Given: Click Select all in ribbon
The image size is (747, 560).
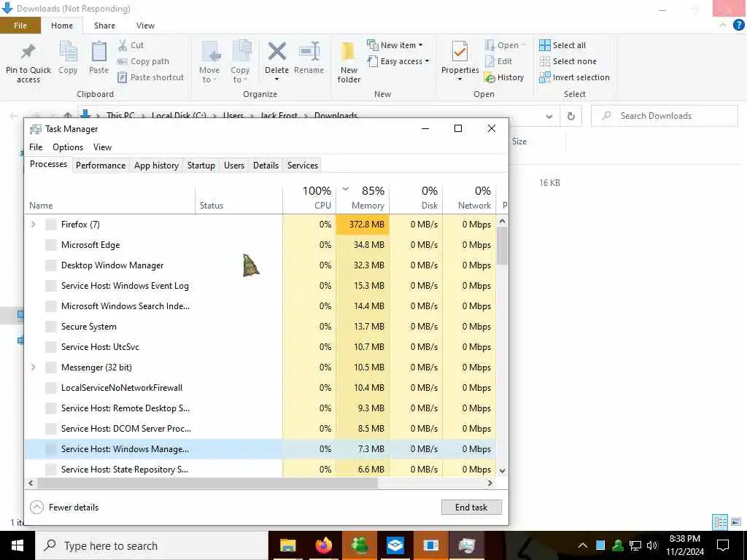Looking at the screenshot, I should pyautogui.click(x=562, y=45).
